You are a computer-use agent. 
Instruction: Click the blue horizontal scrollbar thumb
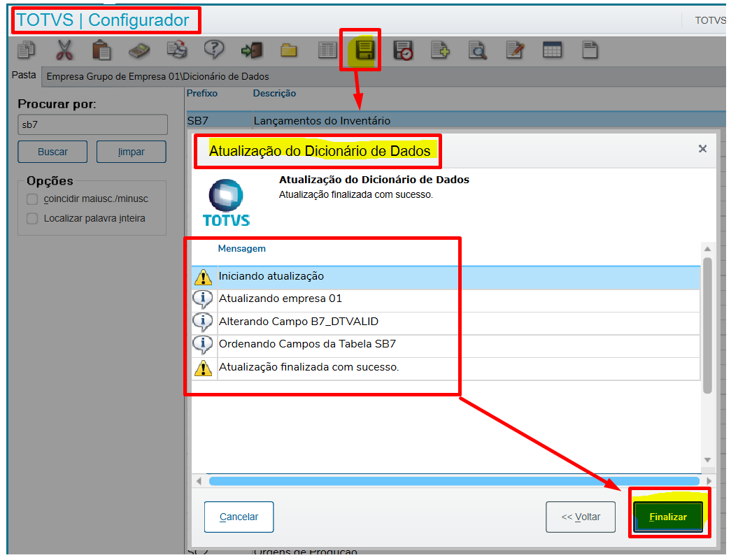[455, 481]
